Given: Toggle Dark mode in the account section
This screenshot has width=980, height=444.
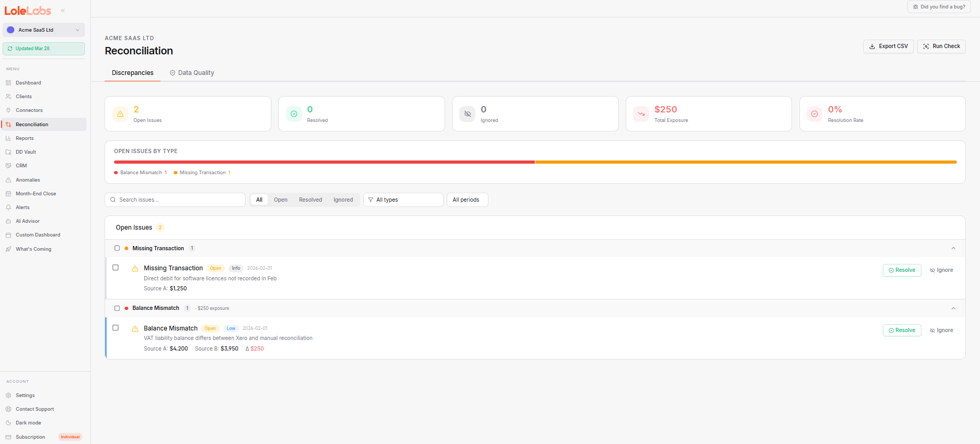Looking at the screenshot, I should click(x=28, y=423).
